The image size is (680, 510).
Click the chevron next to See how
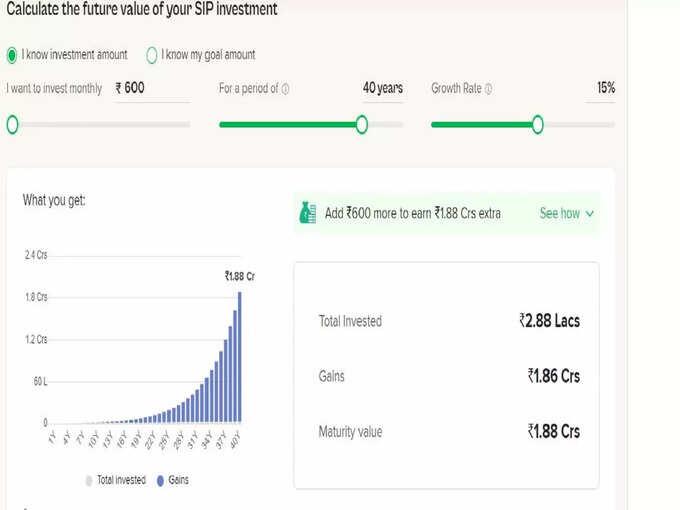pos(590,213)
